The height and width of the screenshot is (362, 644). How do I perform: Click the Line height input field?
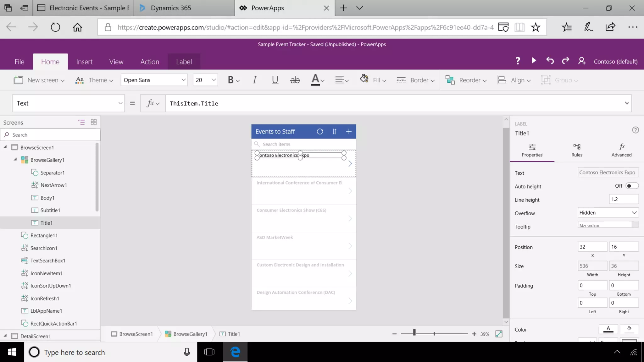[623, 199]
